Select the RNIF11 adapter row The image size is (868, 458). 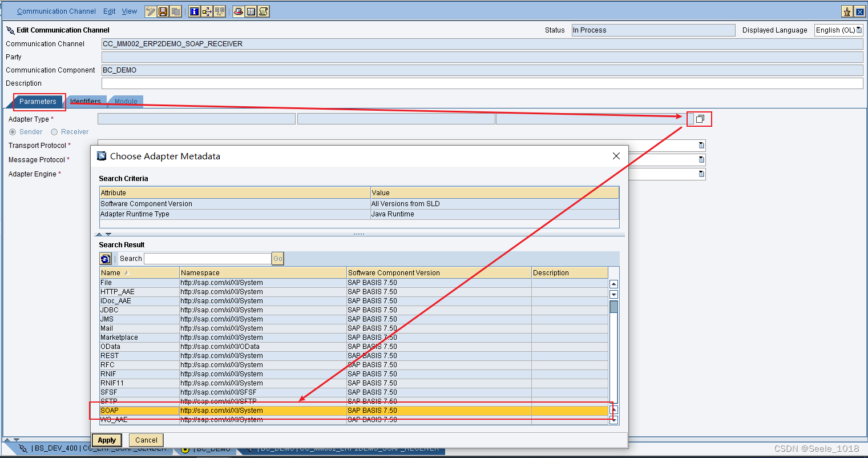click(354, 383)
